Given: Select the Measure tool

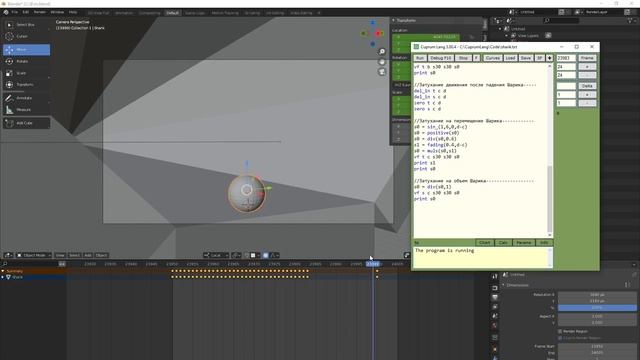Looking at the screenshot, I should [x=26, y=110].
